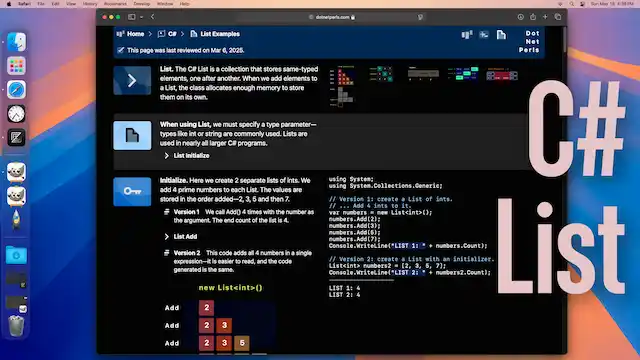
Task: Click the Share icon in Safari toolbar
Action: (x=533, y=17)
